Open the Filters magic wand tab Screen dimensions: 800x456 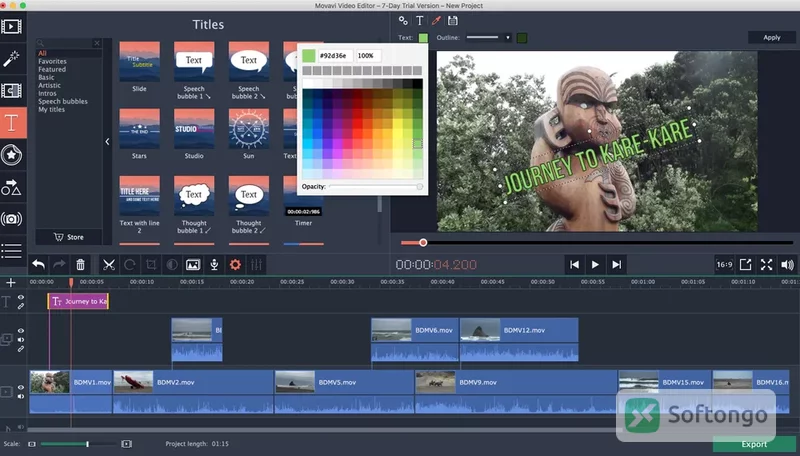tap(12, 58)
